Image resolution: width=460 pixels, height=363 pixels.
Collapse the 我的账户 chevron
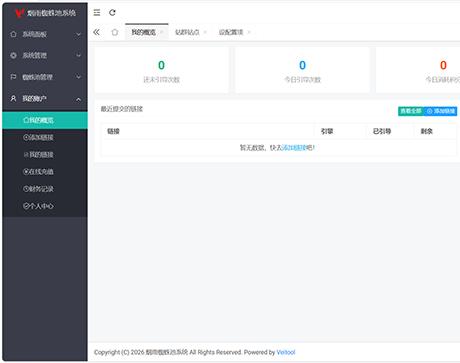click(79, 99)
